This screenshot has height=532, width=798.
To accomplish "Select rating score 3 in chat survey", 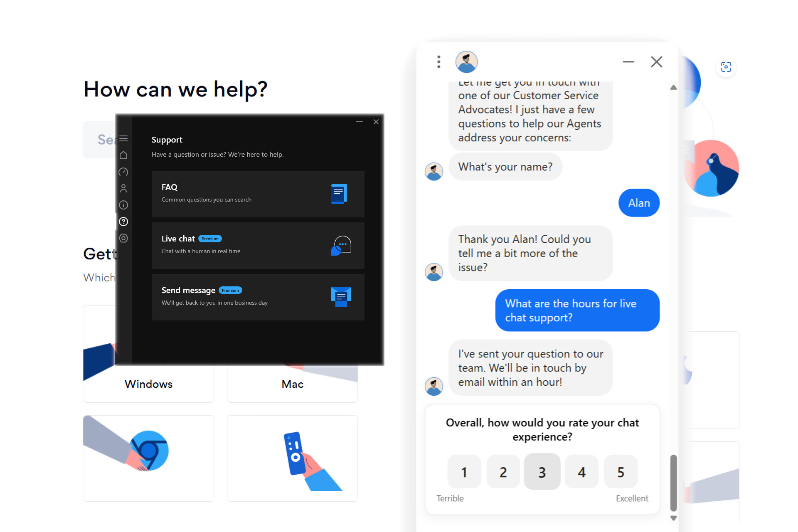I will (542, 471).
